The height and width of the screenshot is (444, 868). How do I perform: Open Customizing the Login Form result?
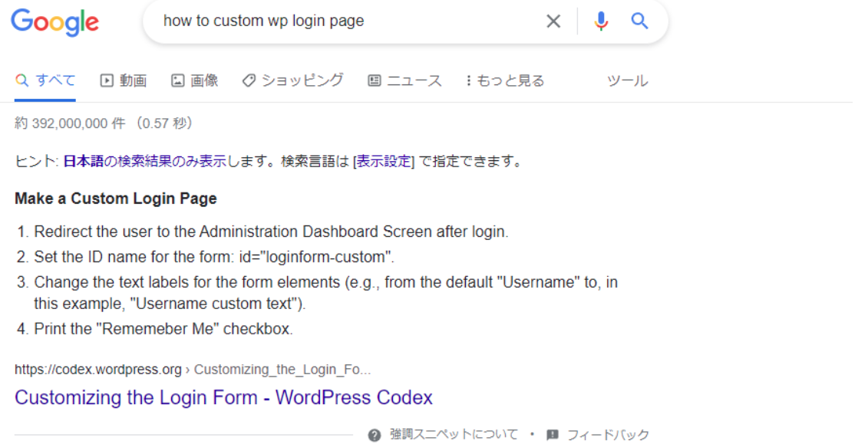[x=223, y=397]
